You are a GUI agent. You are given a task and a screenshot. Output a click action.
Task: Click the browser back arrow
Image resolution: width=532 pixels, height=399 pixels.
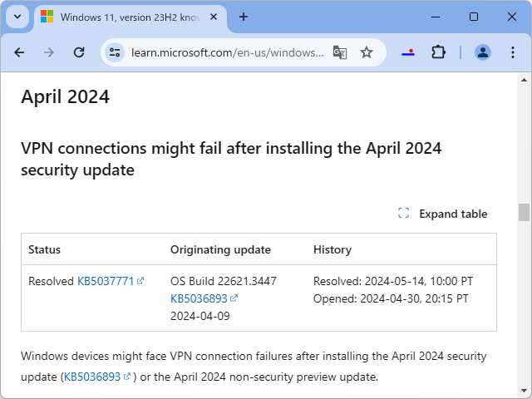20,52
